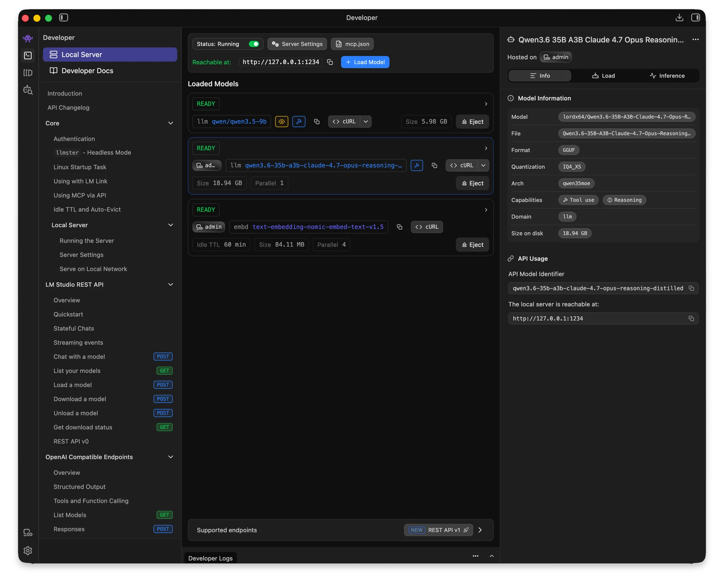Eject the qwen3.6-35b model
The width and height of the screenshot is (728, 587).
click(x=472, y=183)
